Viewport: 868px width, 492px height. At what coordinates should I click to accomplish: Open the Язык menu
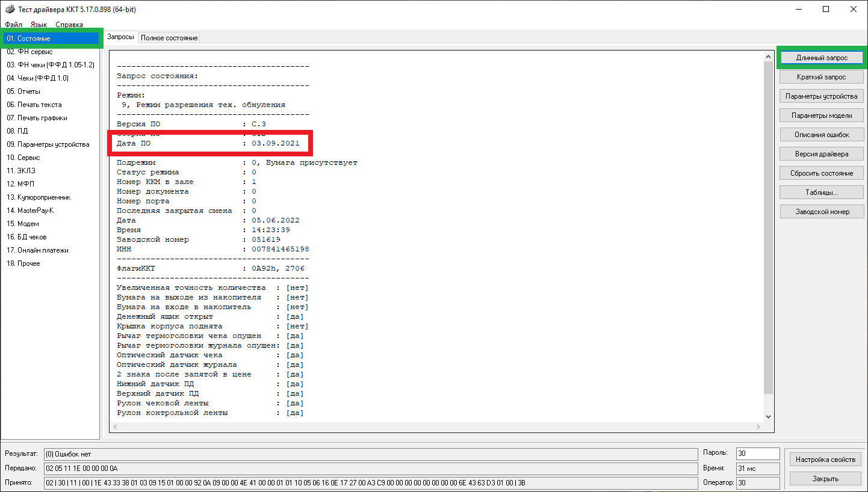(x=39, y=25)
